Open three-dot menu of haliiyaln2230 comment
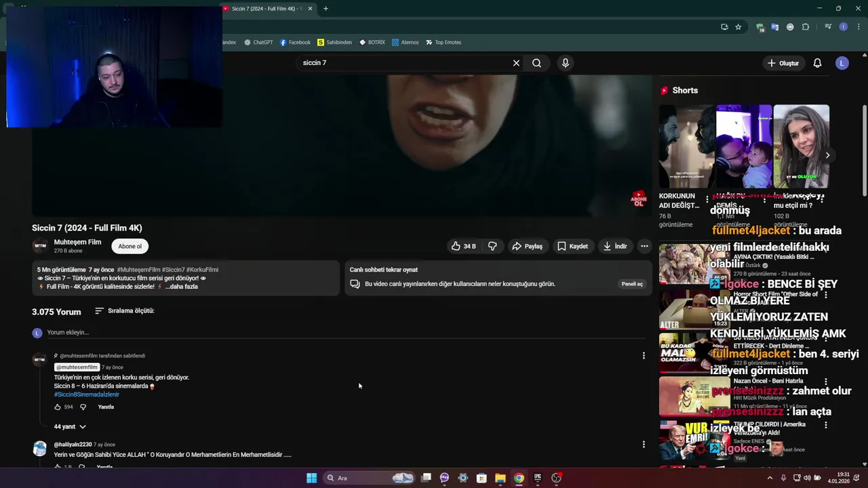Viewport: 868px width, 488px height. point(644,445)
